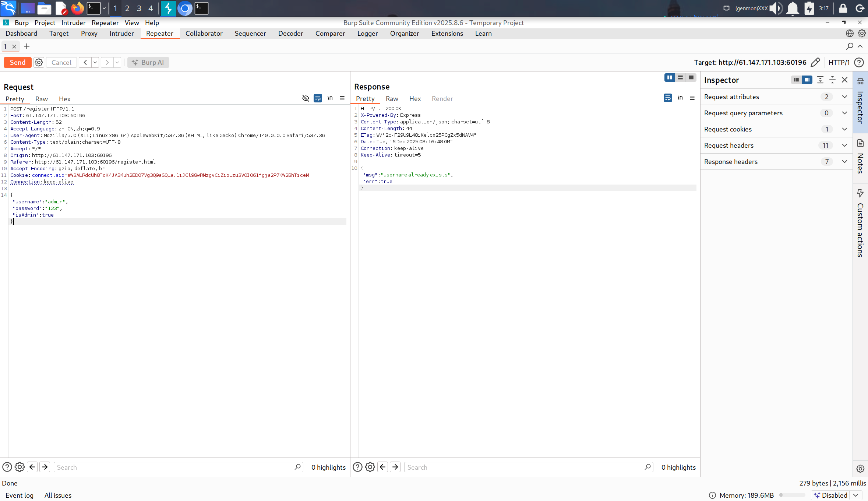Open the Event log

(19, 495)
